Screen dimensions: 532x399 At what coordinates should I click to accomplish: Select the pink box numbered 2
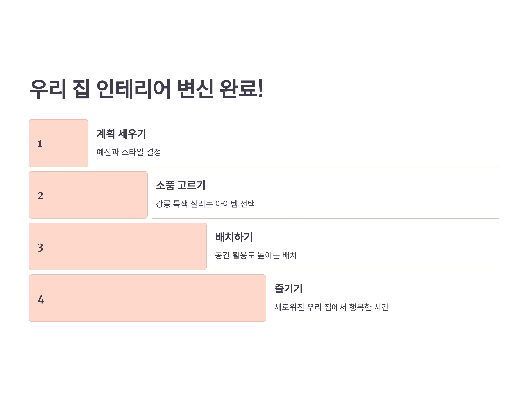[88, 195]
